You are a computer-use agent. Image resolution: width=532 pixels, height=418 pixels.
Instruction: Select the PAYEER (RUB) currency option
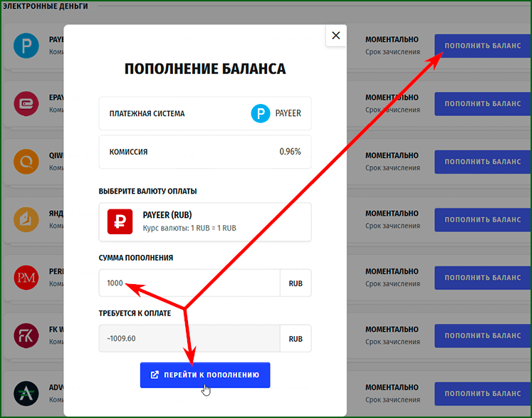click(x=205, y=222)
